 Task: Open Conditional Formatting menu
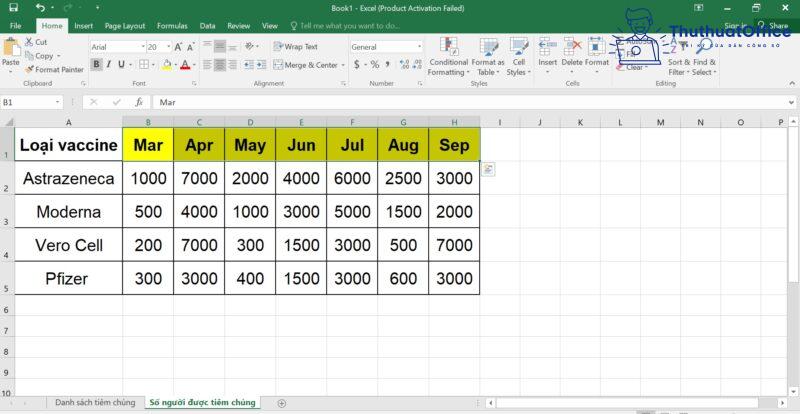pos(448,57)
